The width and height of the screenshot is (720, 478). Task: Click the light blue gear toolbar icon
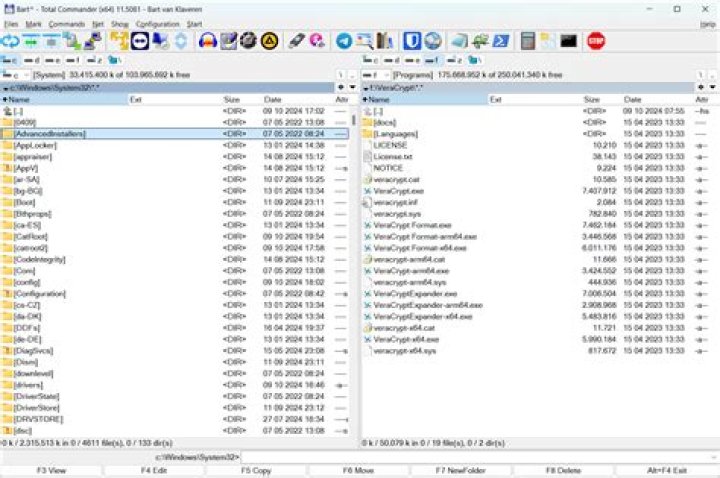[x=181, y=41]
